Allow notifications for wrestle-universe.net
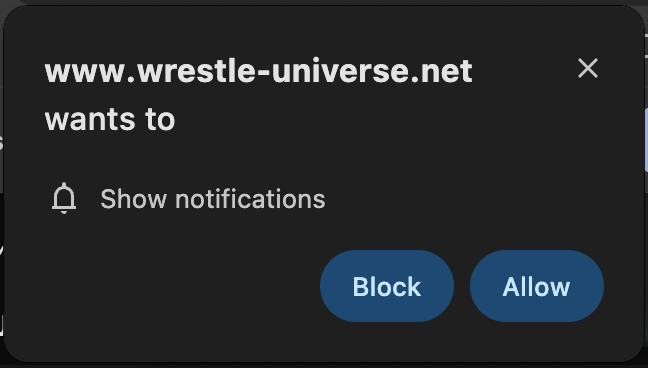The image size is (648, 368). (536, 286)
